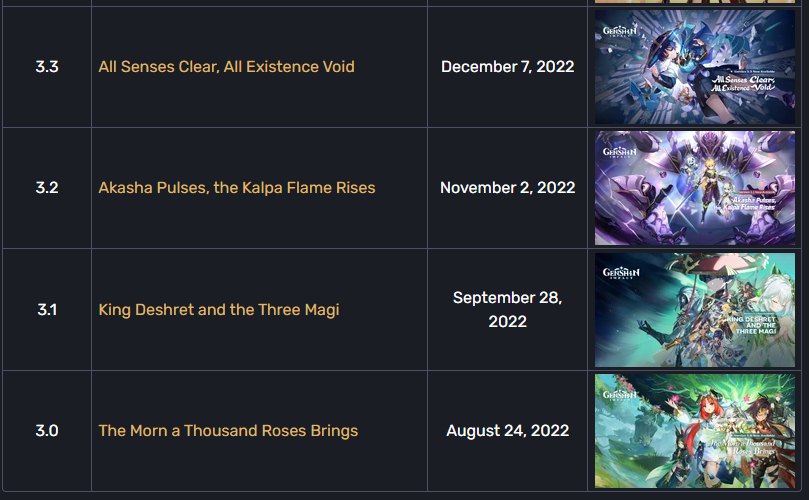Click the 3.3 version number cell
This screenshot has width=809, height=500.
[47, 67]
